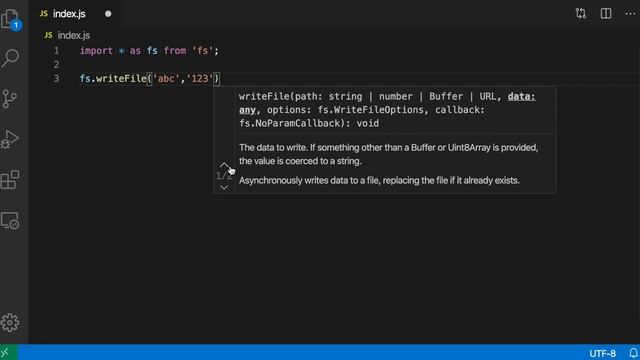Open the Manage gear settings icon
This screenshot has height=360, width=640.
(x=10, y=322)
